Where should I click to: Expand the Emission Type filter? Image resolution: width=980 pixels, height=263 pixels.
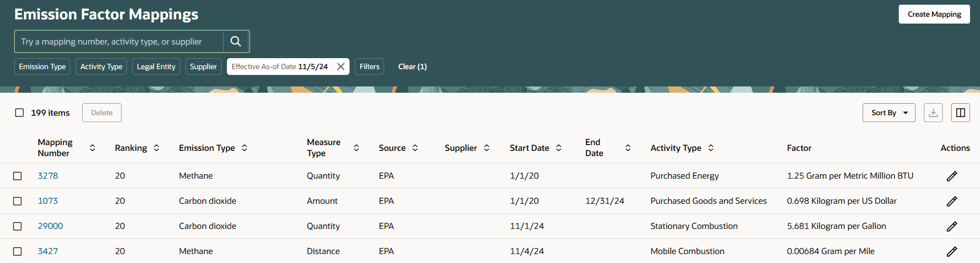42,67
